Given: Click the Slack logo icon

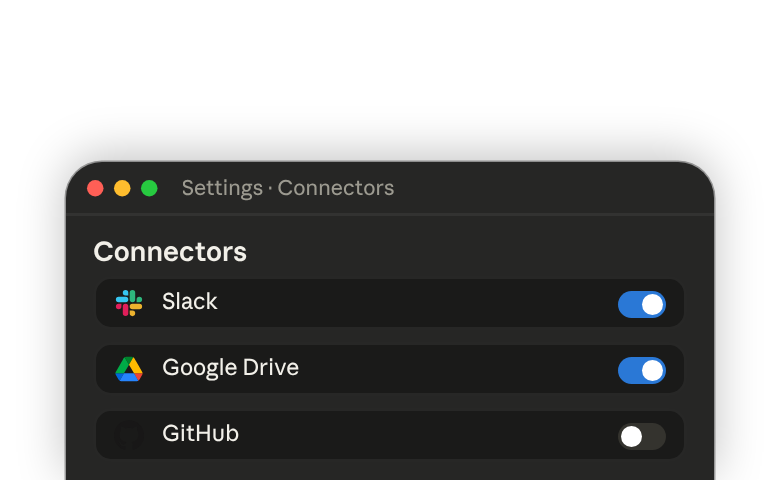Looking at the screenshot, I should point(129,303).
